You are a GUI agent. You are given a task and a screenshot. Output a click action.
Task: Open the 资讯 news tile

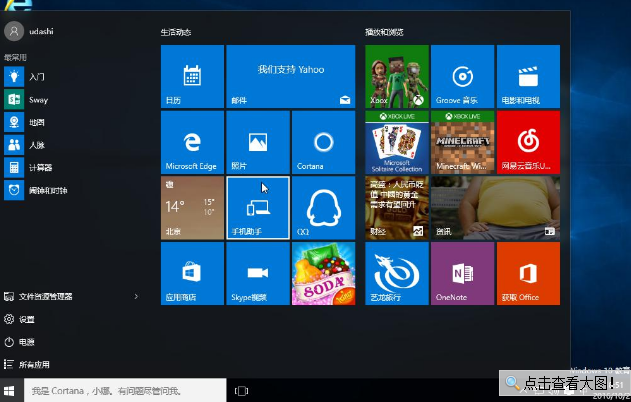click(495, 208)
